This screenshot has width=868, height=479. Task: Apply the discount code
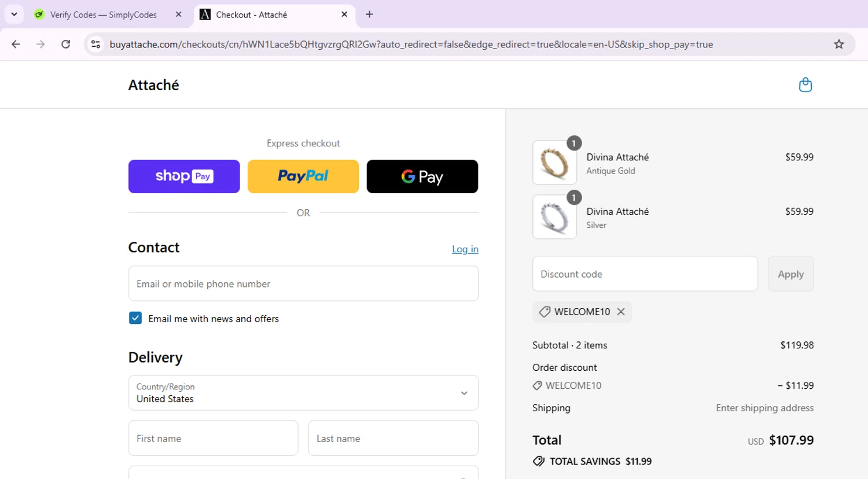point(790,274)
